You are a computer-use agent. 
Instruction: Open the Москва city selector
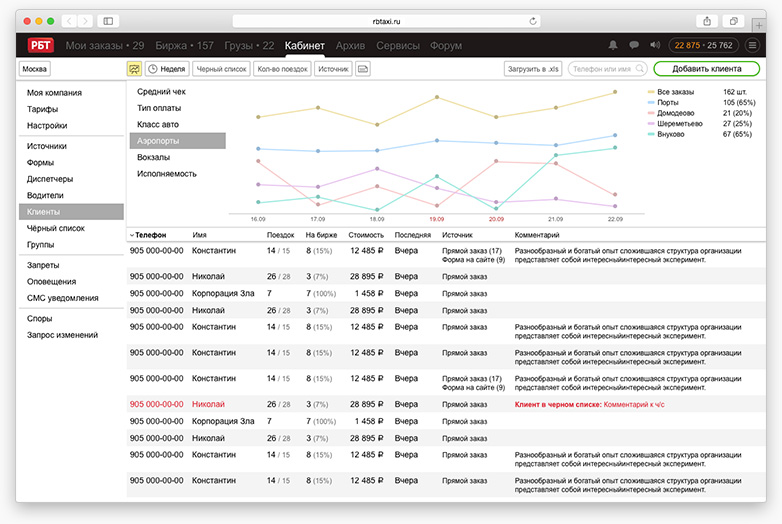coord(34,69)
